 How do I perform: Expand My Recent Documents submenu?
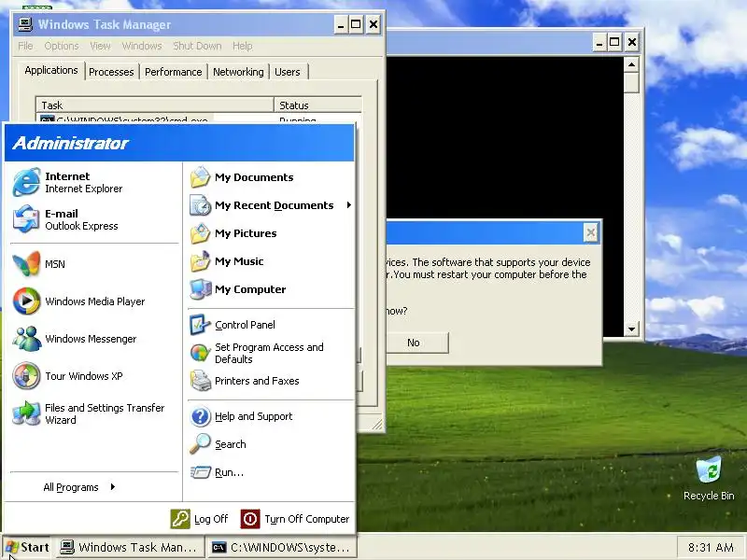tap(271, 205)
